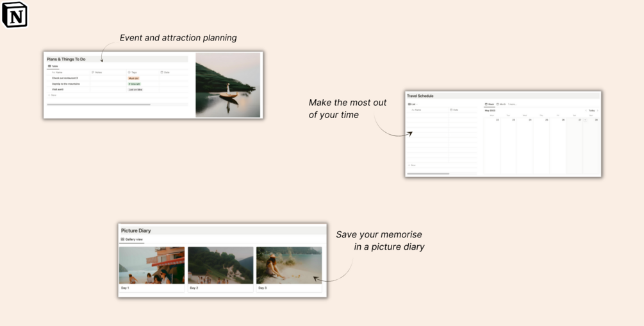Screen dimensions: 644x326
Task: Click the horizontal scrollbar under Travel Schedule list
Action: pos(428,174)
